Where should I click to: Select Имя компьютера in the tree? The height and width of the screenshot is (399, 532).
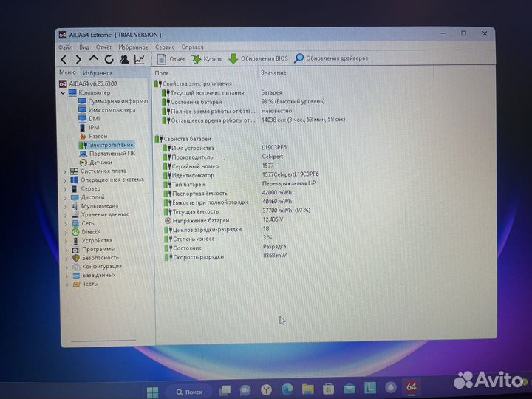pos(106,110)
